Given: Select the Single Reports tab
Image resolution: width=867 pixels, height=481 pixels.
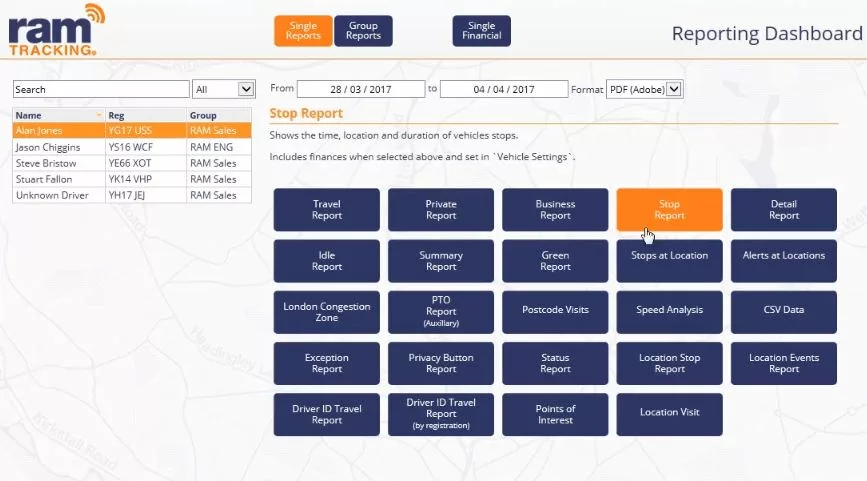Looking at the screenshot, I should pos(303,31).
